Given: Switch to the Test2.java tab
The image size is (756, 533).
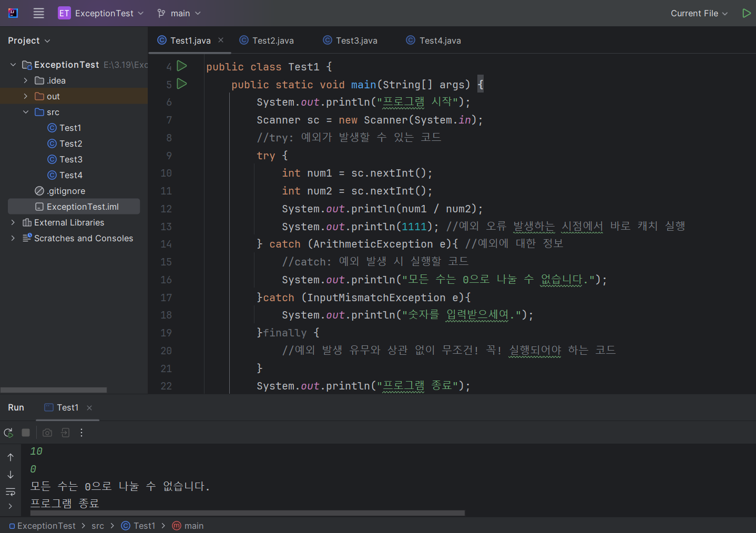Looking at the screenshot, I should 267,40.
